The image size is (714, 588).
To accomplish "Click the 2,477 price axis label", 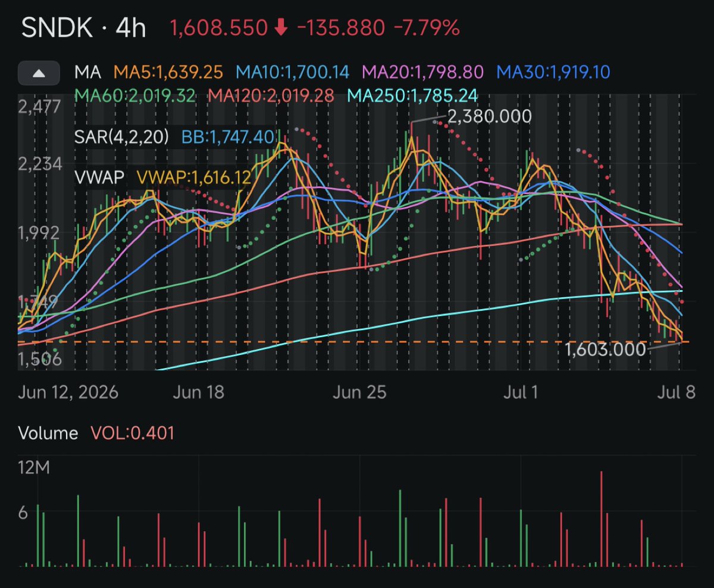I will tap(39, 107).
